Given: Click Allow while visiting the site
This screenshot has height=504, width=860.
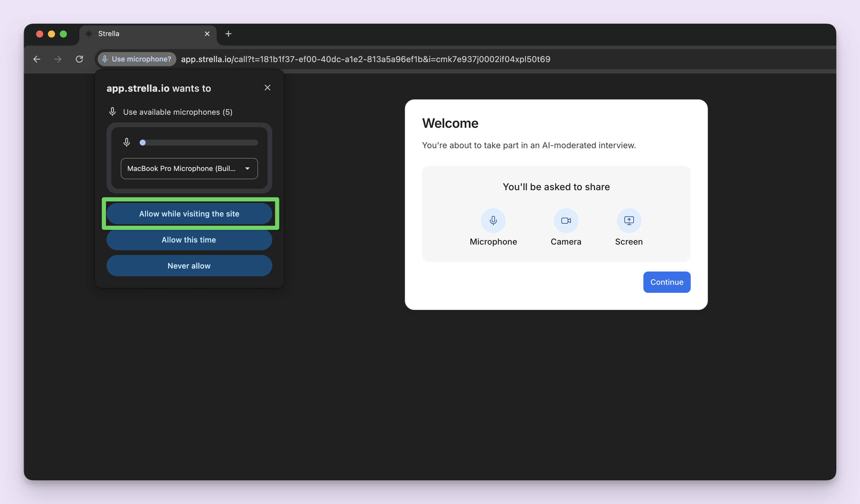Looking at the screenshot, I should click(189, 214).
